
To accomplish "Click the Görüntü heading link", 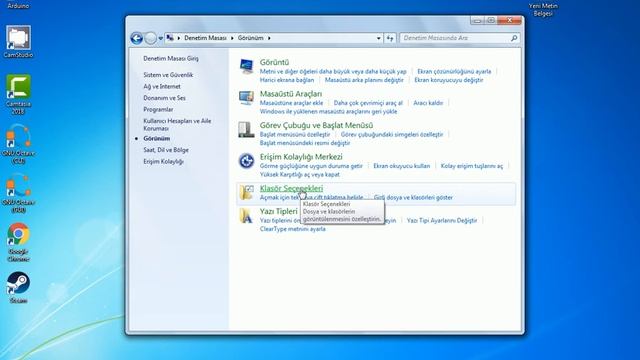I will (274, 62).
